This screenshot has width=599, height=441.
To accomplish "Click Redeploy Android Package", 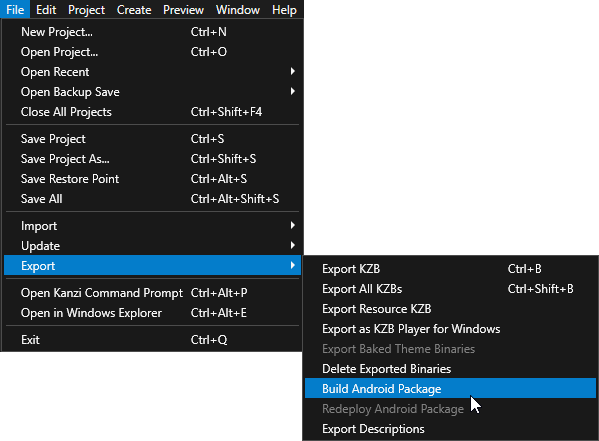I will coord(450,409).
